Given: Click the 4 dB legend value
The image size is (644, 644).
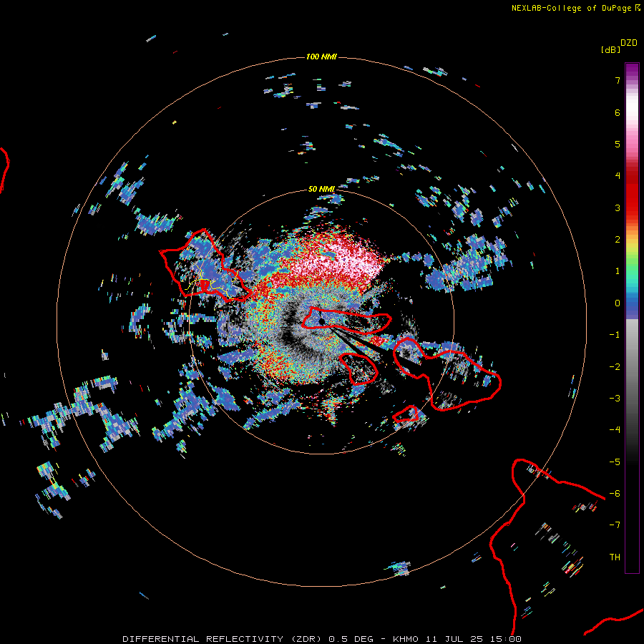Looking at the screenshot, I should click(x=618, y=176).
